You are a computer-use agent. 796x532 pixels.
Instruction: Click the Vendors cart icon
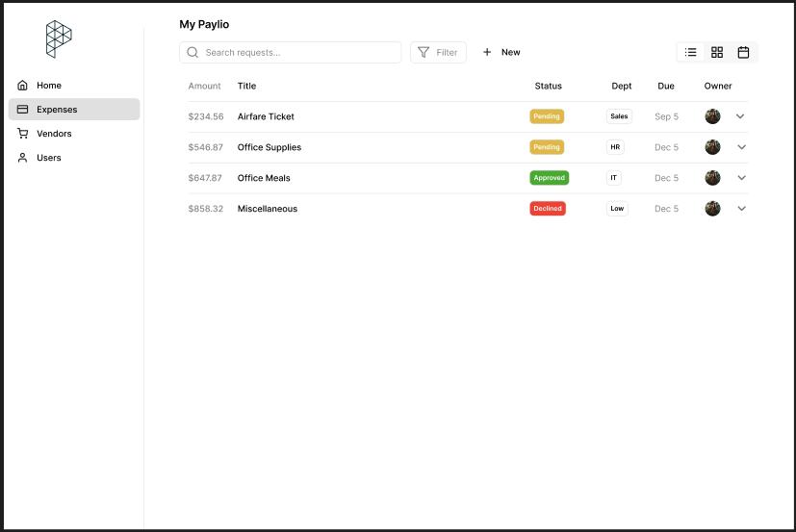coord(23,134)
